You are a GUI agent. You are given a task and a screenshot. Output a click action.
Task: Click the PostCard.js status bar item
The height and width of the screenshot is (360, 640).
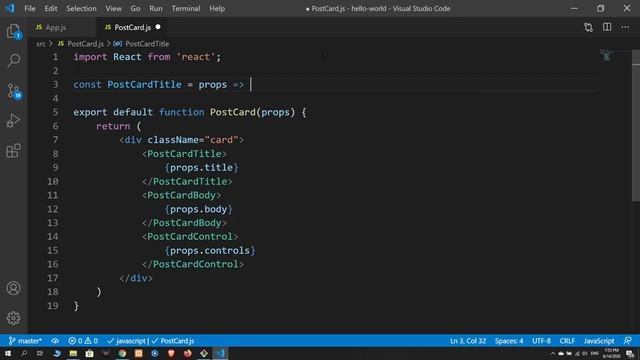(173, 341)
